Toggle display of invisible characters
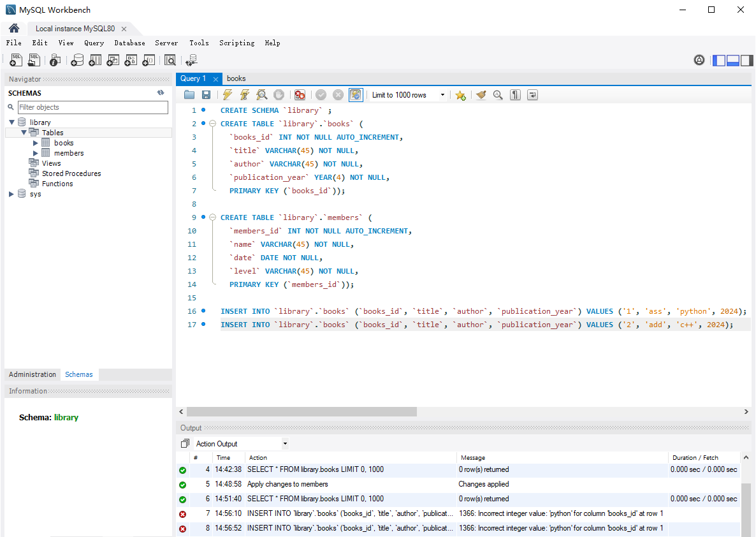Image resolution: width=756 pixels, height=537 pixels. pyautogui.click(x=516, y=95)
